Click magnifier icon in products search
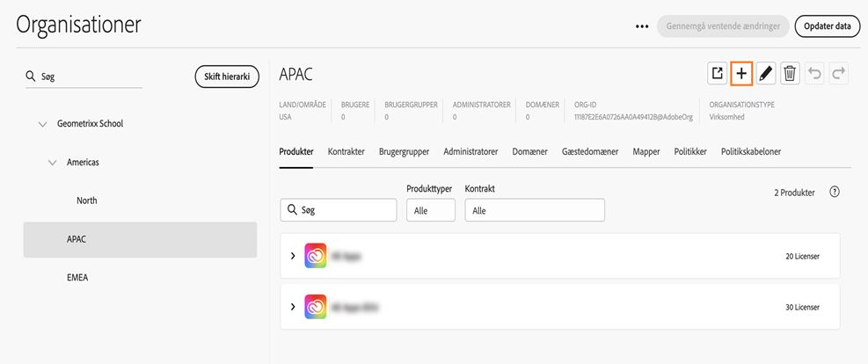 [292, 210]
